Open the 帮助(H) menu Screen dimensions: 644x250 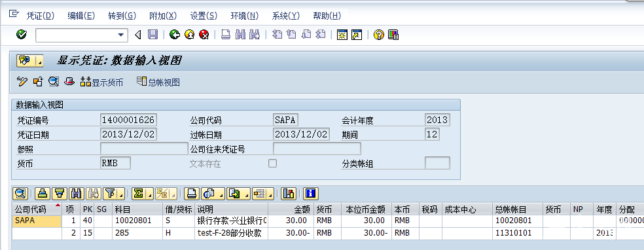[x=327, y=16]
